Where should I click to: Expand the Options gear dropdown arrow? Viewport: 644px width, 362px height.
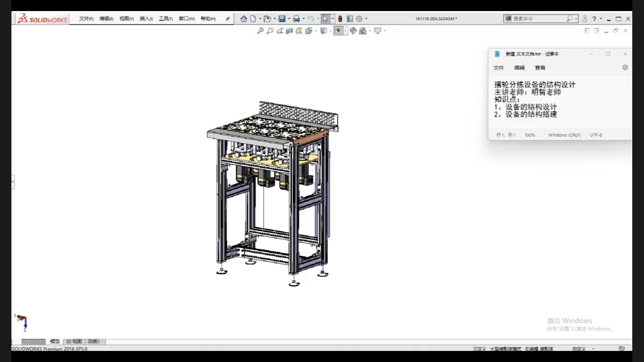click(x=366, y=19)
